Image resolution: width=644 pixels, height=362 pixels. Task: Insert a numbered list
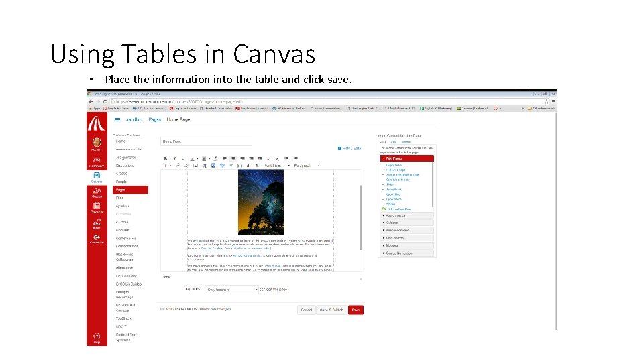tap(296, 158)
